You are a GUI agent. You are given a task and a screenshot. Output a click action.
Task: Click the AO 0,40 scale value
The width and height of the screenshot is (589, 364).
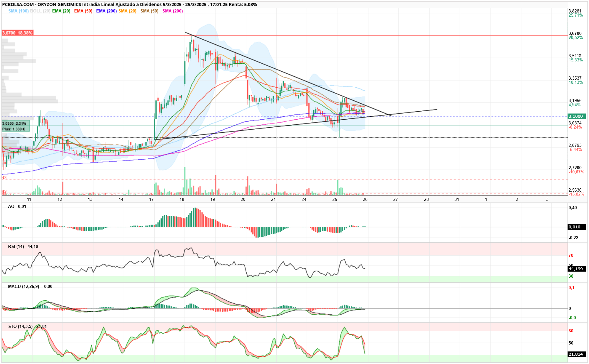pos(573,208)
